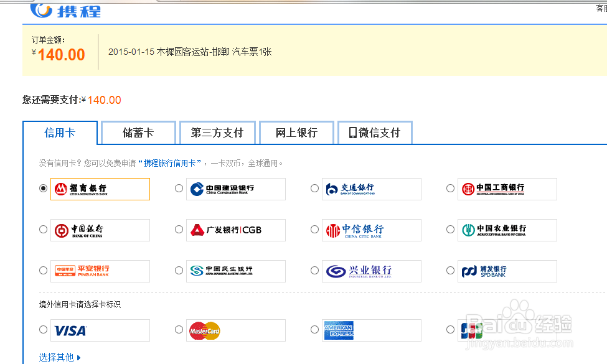
Task: Choose the Agricultural Bank of China logo card
Action: click(x=507, y=230)
